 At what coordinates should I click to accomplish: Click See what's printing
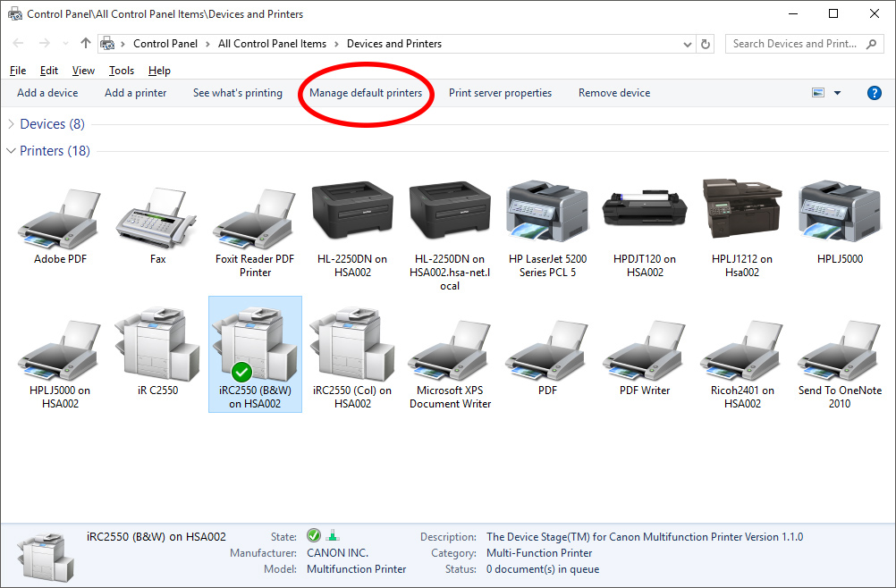[x=238, y=93]
